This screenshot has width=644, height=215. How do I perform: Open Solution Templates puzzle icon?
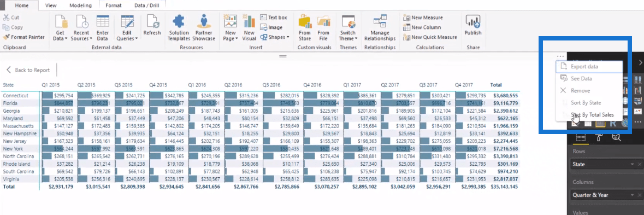(179, 21)
